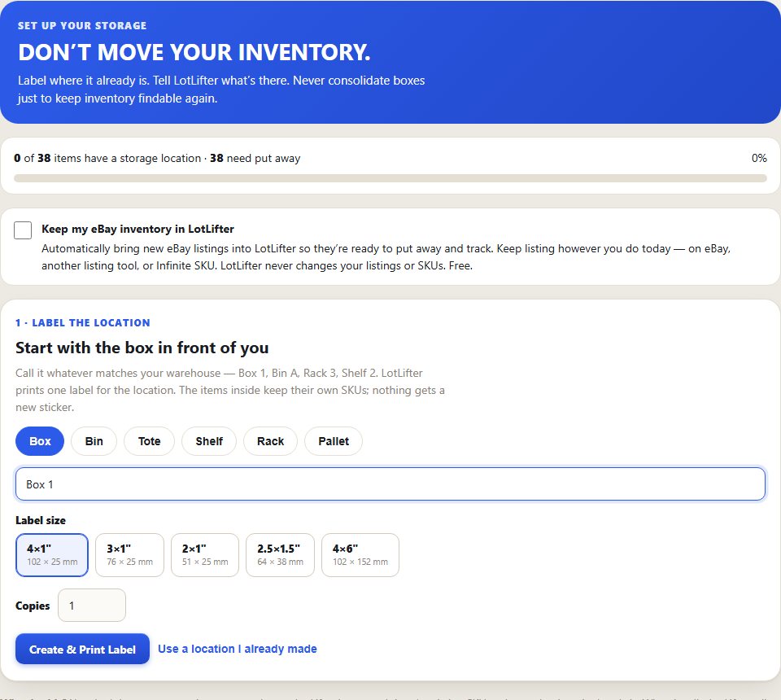
Task: Select the Shelf location type
Action: coord(209,441)
